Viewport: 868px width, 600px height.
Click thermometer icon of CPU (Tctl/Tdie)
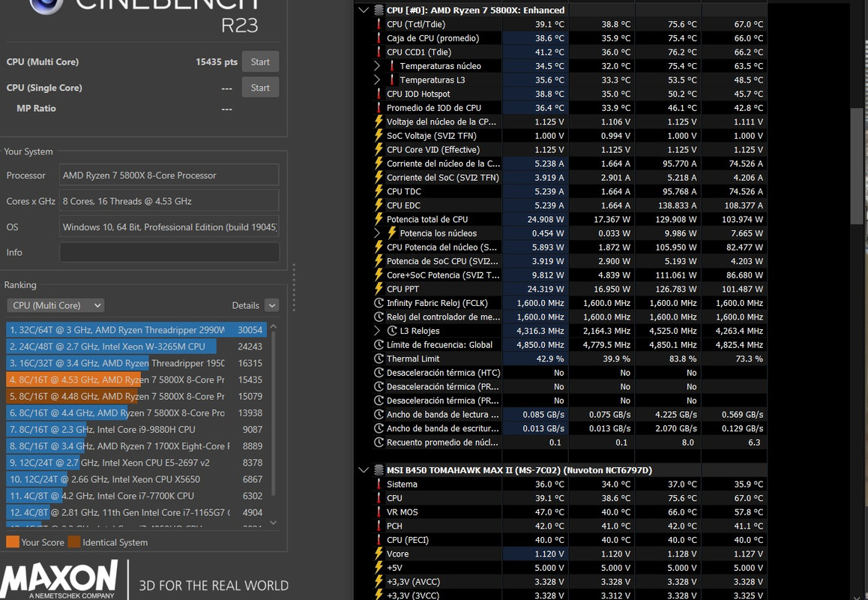379,24
